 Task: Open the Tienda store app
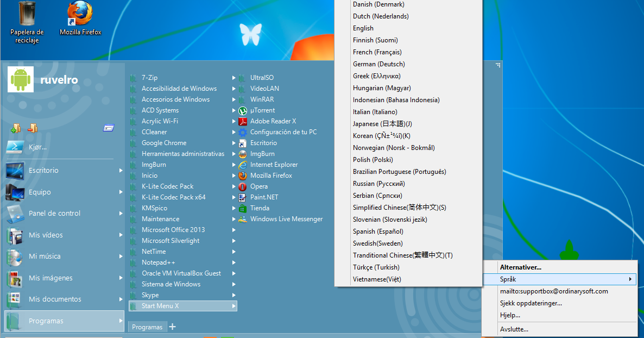coord(258,208)
